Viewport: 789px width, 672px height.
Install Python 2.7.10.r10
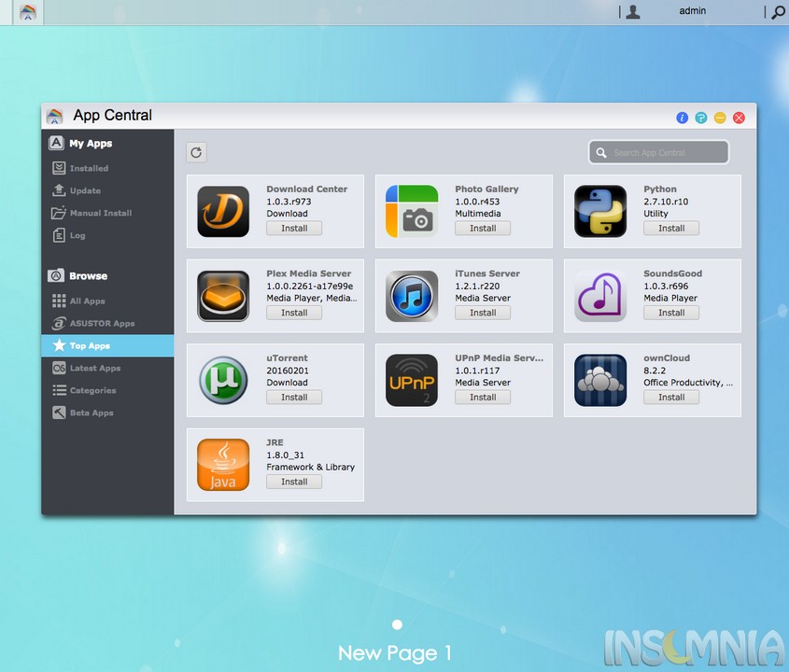coord(671,229)
